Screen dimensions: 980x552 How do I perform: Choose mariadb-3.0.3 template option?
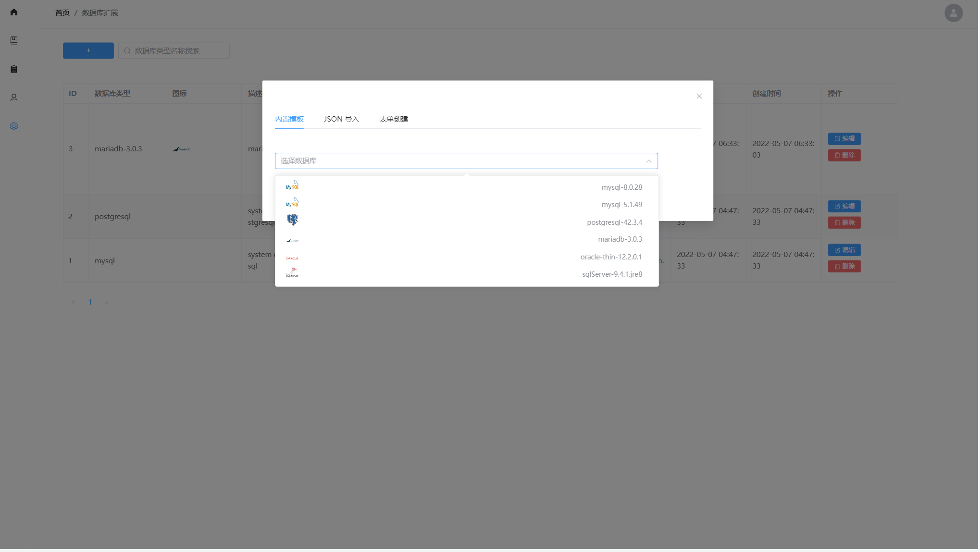[x=620, y=239]
